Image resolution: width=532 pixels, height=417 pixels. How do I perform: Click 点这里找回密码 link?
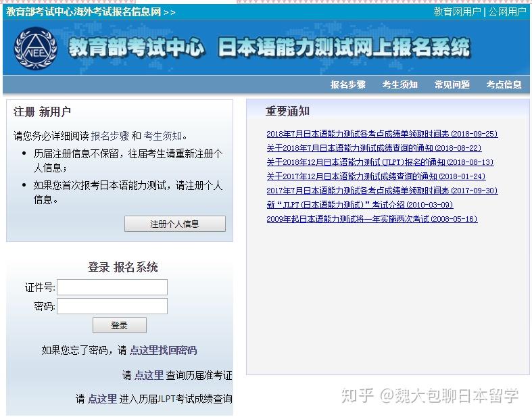(163, 350)
